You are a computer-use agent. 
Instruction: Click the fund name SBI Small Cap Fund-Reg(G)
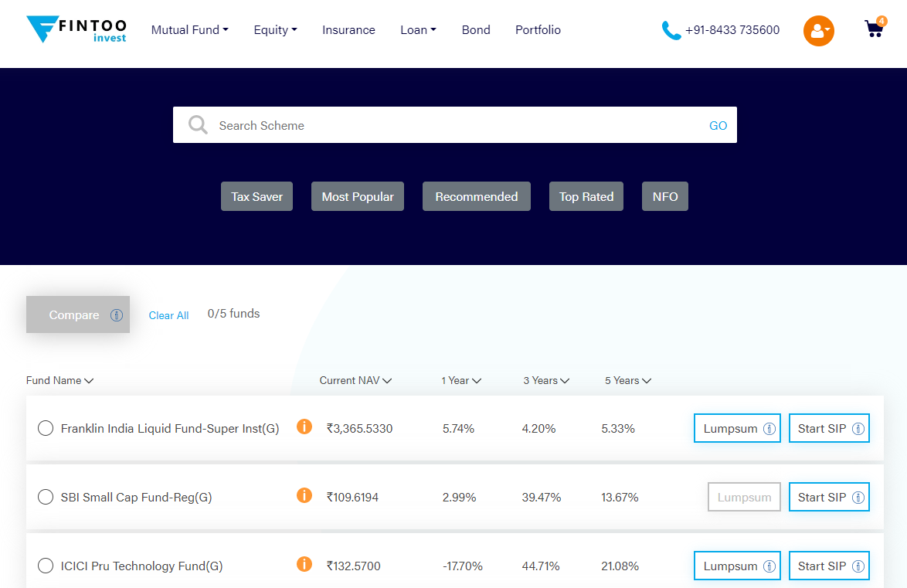[x=137, y=498]
